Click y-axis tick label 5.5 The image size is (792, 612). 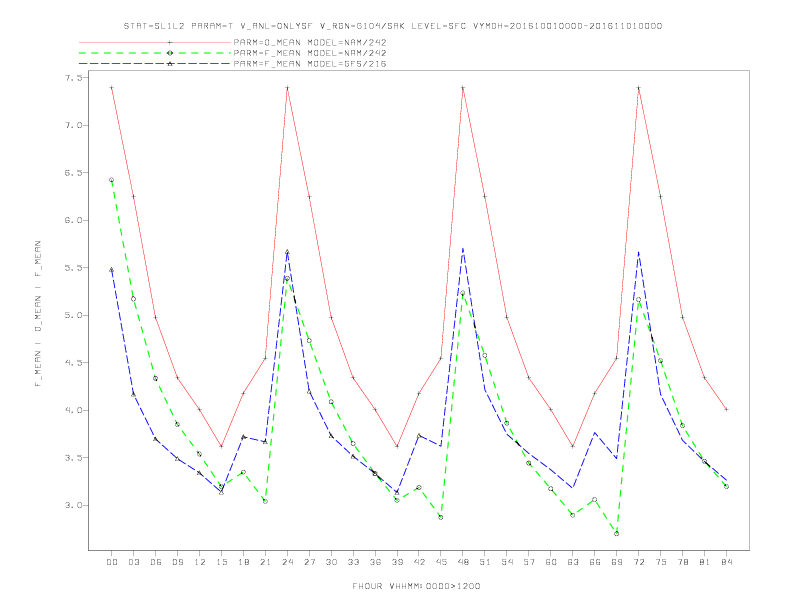(x=73, y=268)
